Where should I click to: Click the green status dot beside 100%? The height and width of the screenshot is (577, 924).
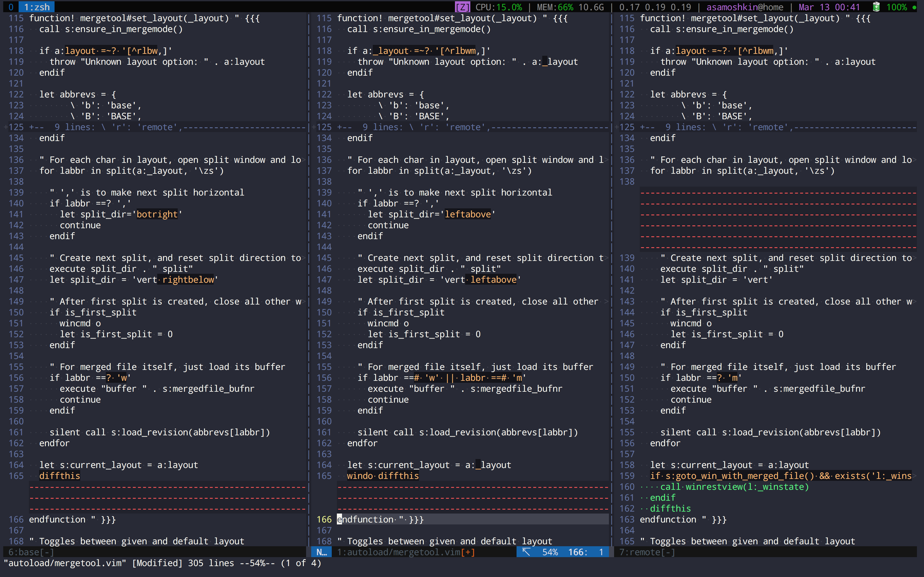914,7
